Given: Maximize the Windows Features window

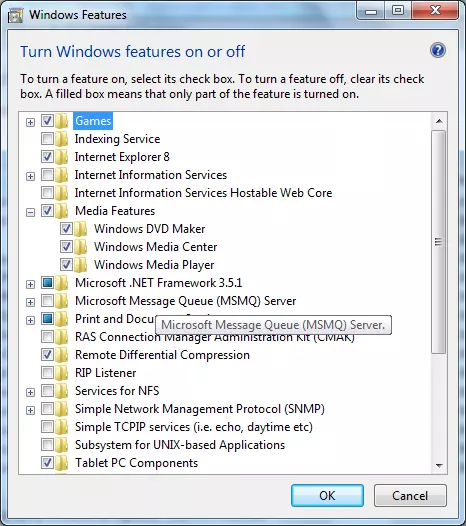Looking at the screenshot, I should click(398, 11).
